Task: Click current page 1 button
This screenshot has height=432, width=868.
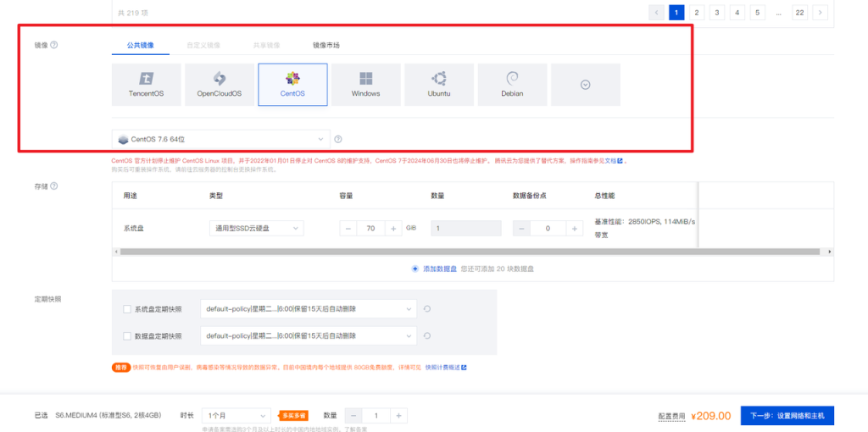Action: pos(676,12)
